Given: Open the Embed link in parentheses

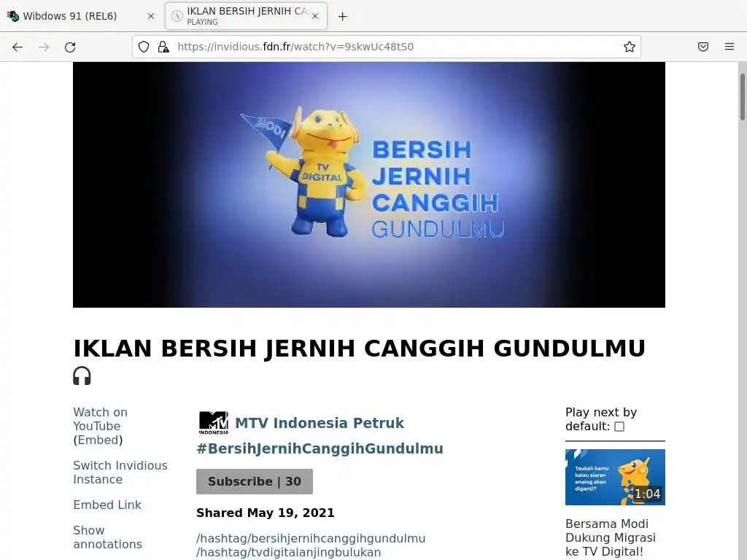Looking at the screenshot, I should point(98,440).
